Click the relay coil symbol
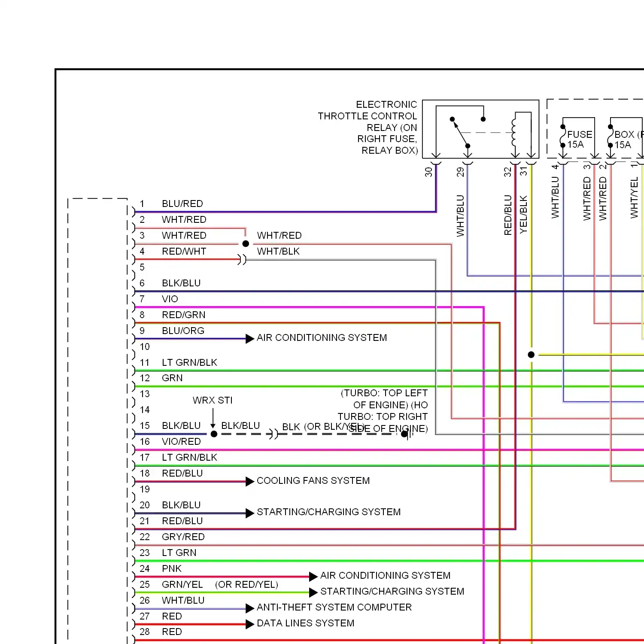The height and width of the screenshot is (644, 644). (x=514, y=133)
